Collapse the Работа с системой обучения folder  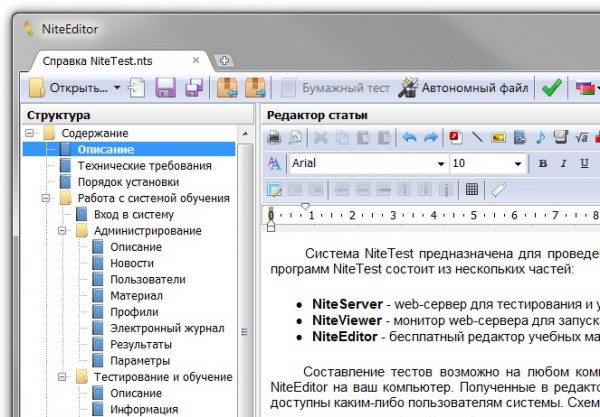coord(46,198)
